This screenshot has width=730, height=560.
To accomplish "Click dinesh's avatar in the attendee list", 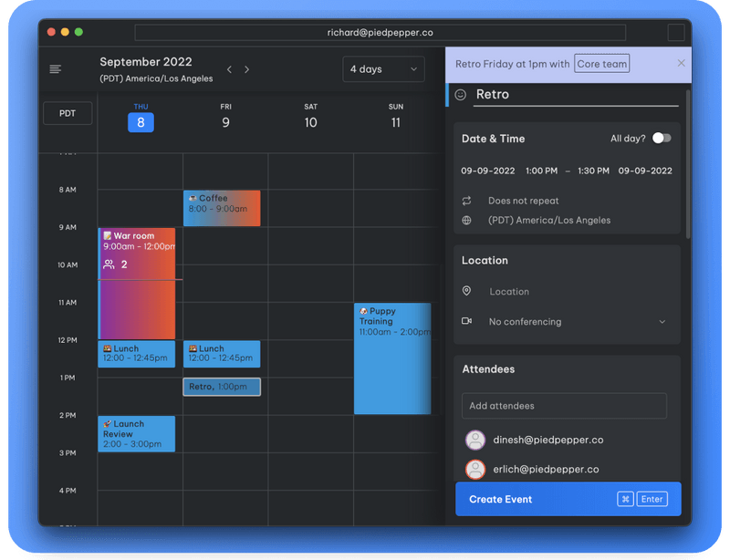I will click(474, 440).
